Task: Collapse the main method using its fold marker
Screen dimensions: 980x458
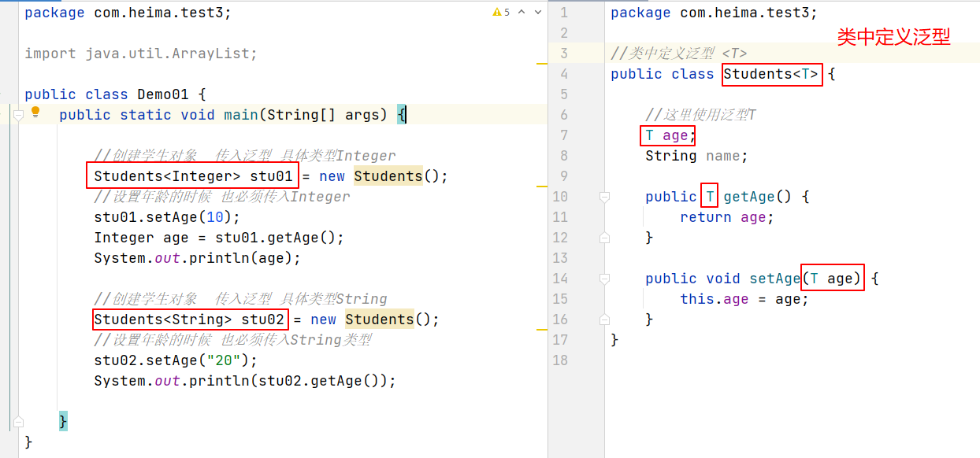Action: click(18, 115)
